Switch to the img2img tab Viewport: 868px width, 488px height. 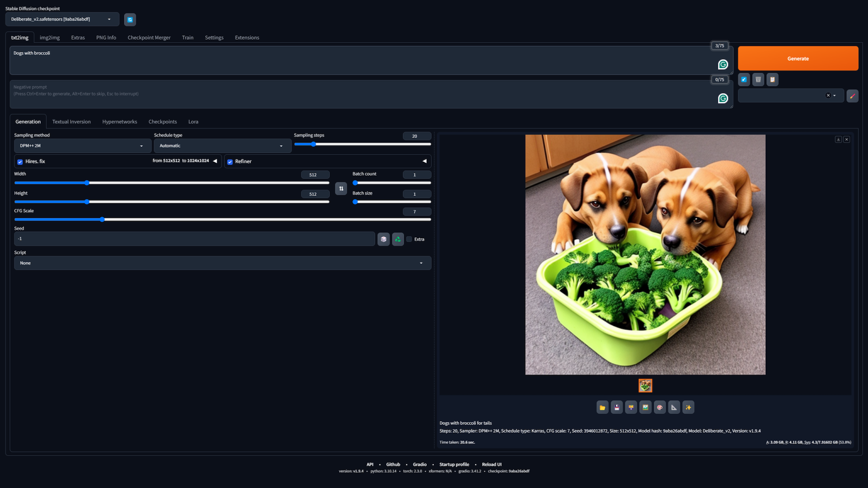[50, 38]
